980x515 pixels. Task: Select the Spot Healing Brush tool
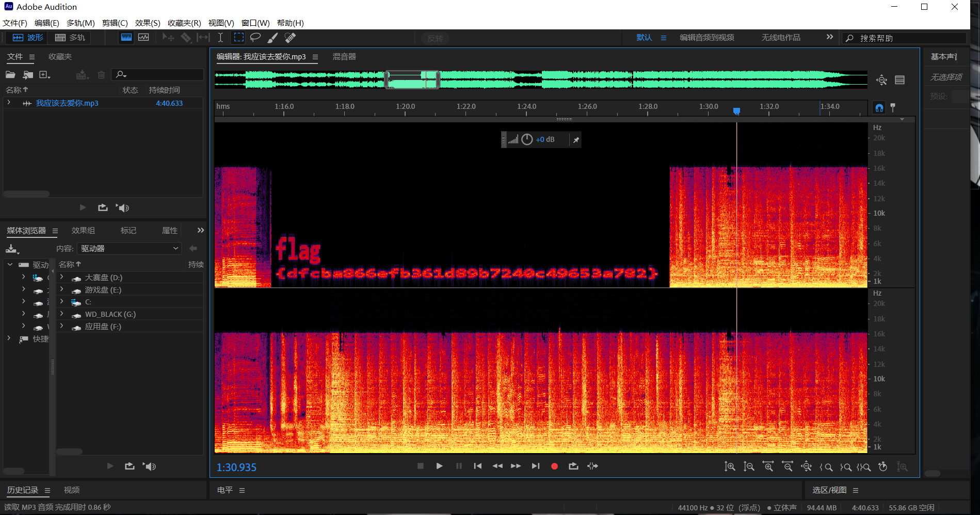[290, 38]
